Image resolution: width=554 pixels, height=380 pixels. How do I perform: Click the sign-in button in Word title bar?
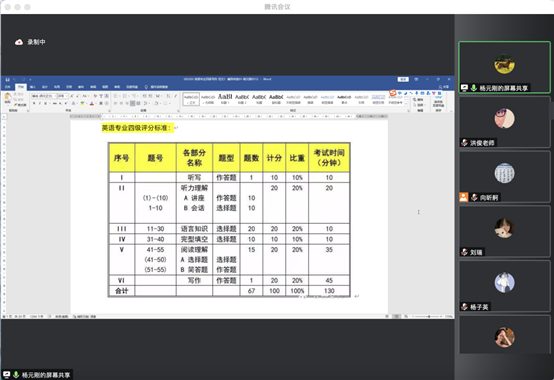coord(403,79)
